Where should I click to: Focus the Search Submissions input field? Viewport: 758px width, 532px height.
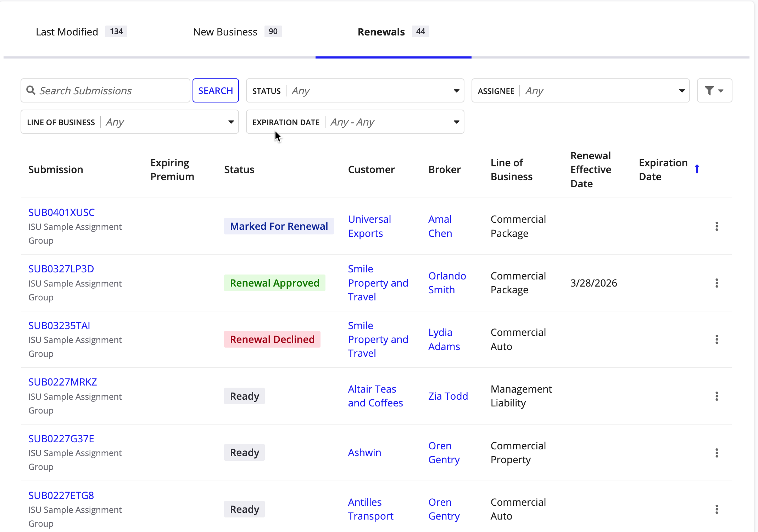106,91
